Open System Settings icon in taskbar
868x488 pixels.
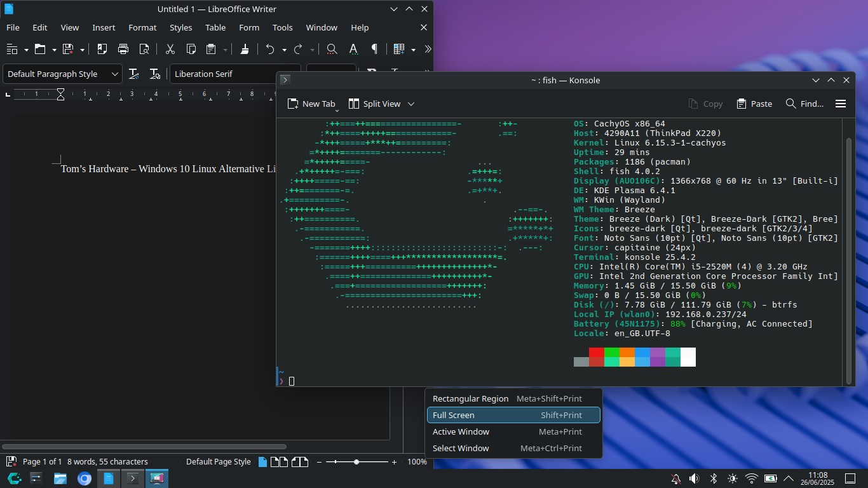point(36,478)
